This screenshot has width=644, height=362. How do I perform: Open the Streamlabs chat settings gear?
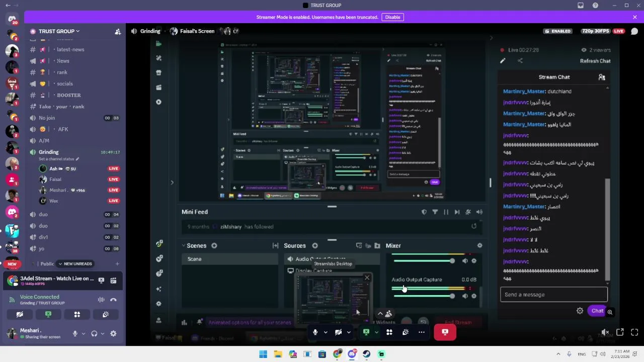[x=580, y=311]
